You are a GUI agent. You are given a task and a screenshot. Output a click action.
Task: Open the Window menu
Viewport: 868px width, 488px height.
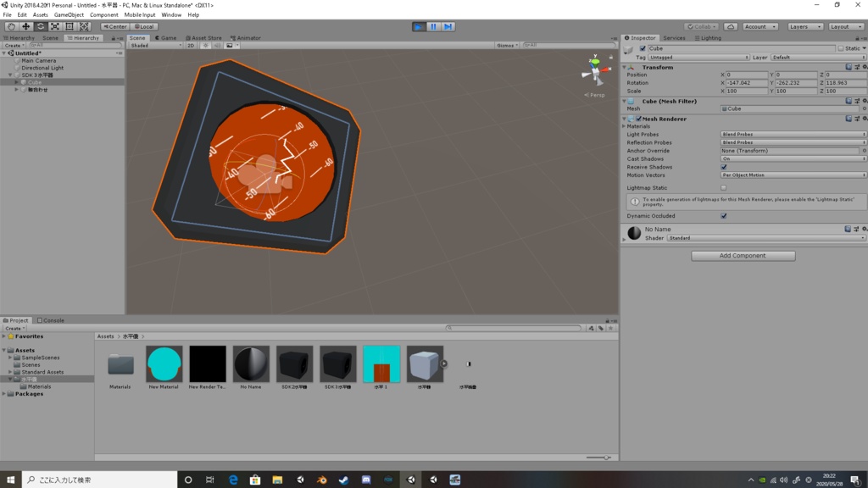(x=171, y=15)
